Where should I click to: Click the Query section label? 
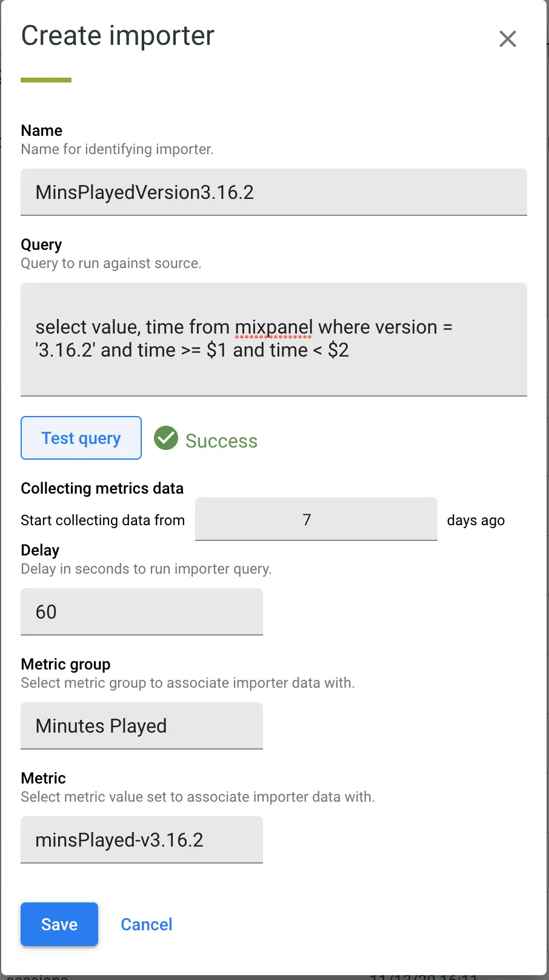(41, 244)
